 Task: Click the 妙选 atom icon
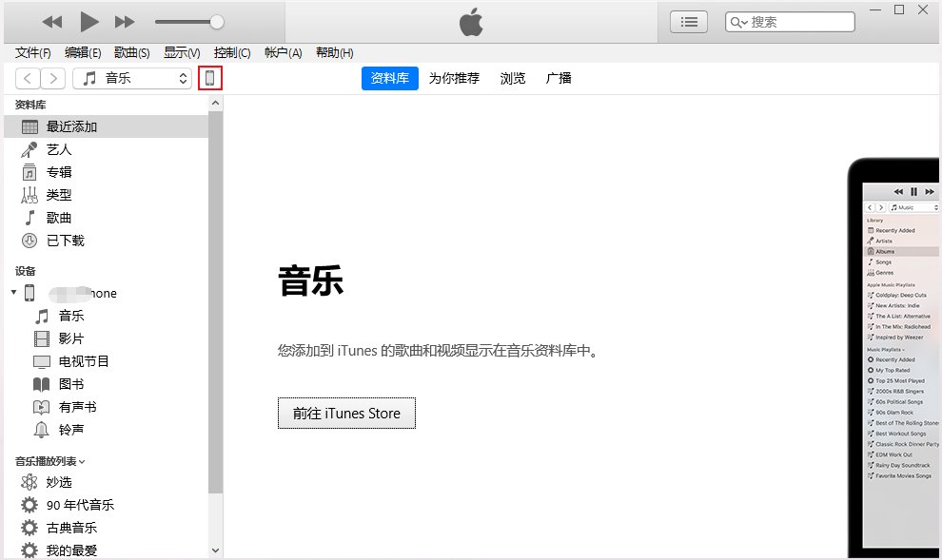click(29, 482)
